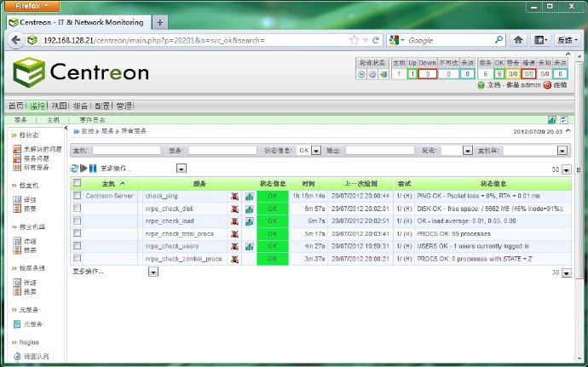Open the 配置 main menu tab
Screen dimensions: 588x367
coord(102,106)
